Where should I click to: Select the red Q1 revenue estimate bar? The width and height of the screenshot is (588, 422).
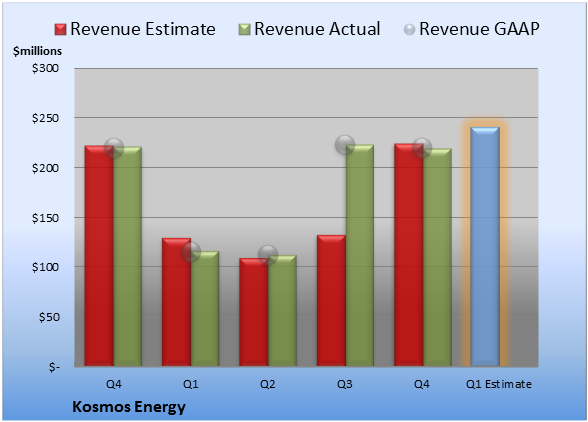tap(176, 302)
